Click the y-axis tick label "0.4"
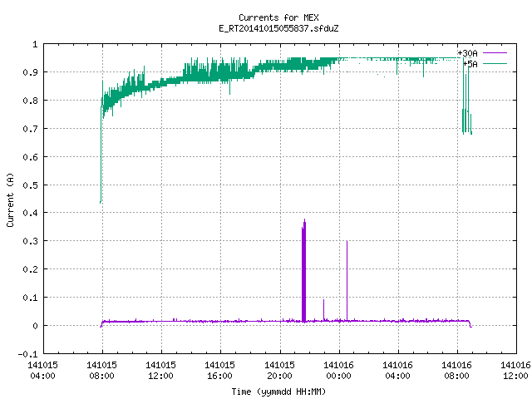The width and height of the screenshot is (532, 399). click(x=30, y=213)
